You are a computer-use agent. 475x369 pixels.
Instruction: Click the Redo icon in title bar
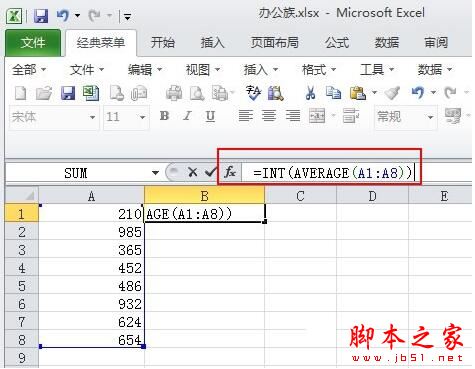95,15
